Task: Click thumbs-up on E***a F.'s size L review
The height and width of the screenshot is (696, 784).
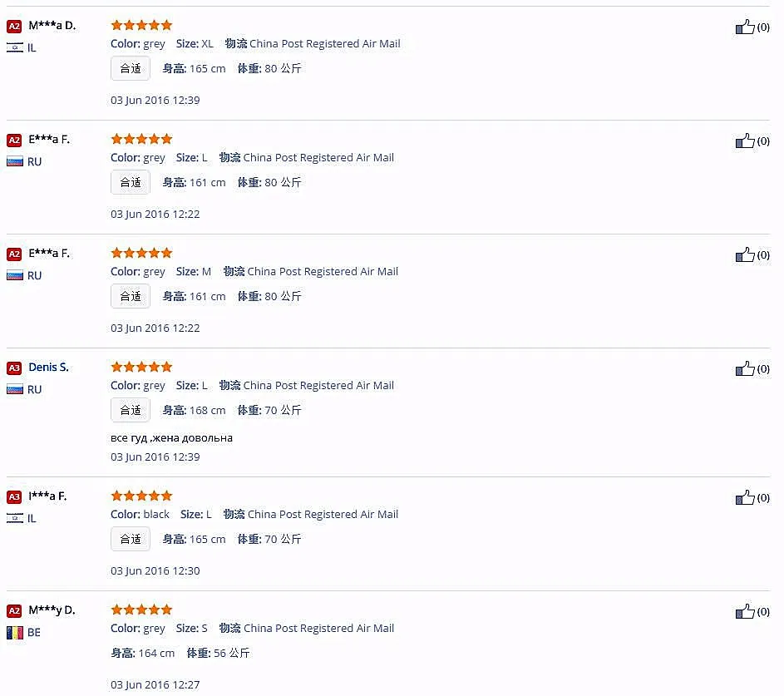Action: 744,141
